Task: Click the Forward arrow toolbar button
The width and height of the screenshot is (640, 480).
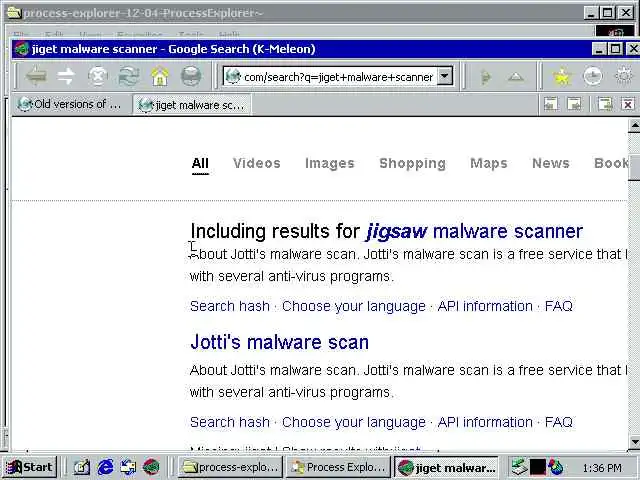Action: coord(66,76)
